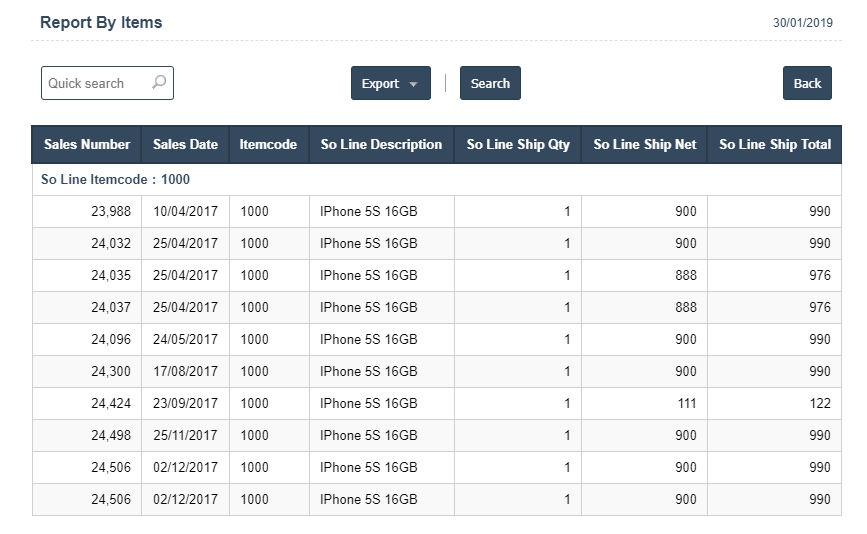
Task: Click So Line Description column header
Action: click(x=382, y=144)
